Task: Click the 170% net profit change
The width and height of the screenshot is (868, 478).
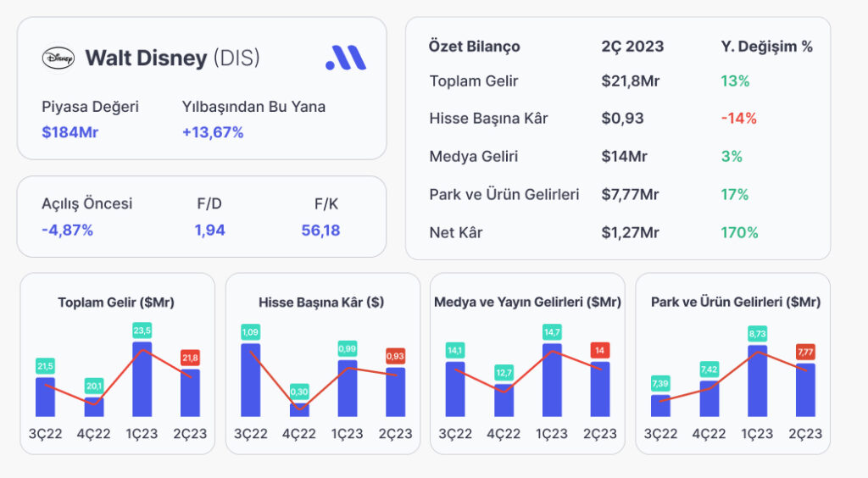Action: pyautogui.click(x=739, y=232)
